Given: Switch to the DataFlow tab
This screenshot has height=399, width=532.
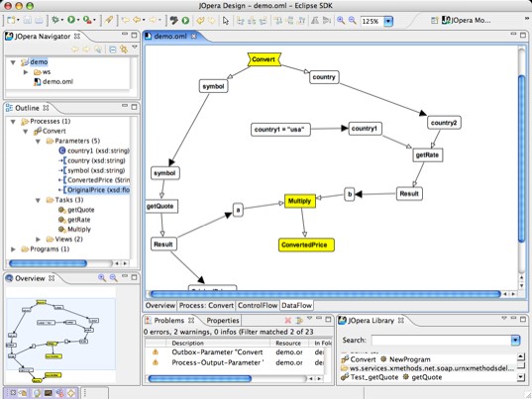Looking at the screenshot, I should click(x=296, y=305).
